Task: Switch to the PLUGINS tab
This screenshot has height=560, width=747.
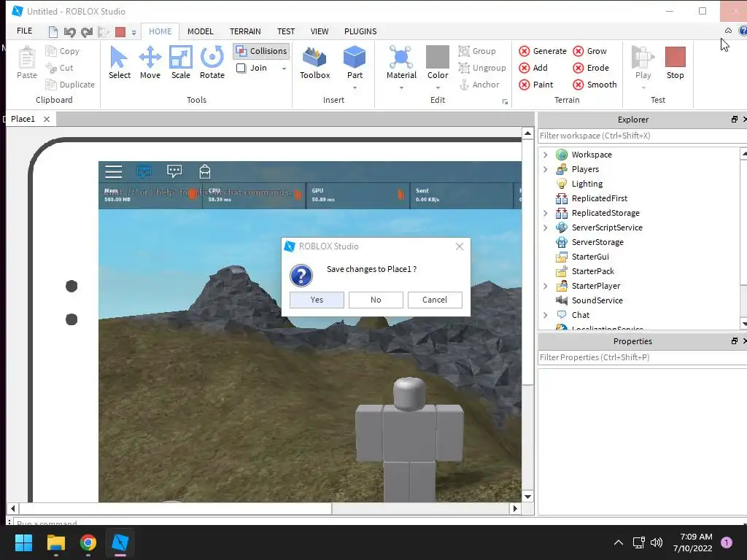Action: pyautogui.click(x=360, y=31)
